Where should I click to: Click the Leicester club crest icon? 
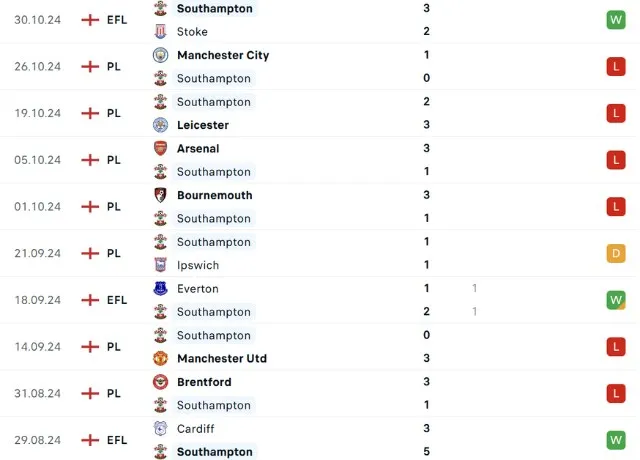pyautogui.click(x=160, y=125)
